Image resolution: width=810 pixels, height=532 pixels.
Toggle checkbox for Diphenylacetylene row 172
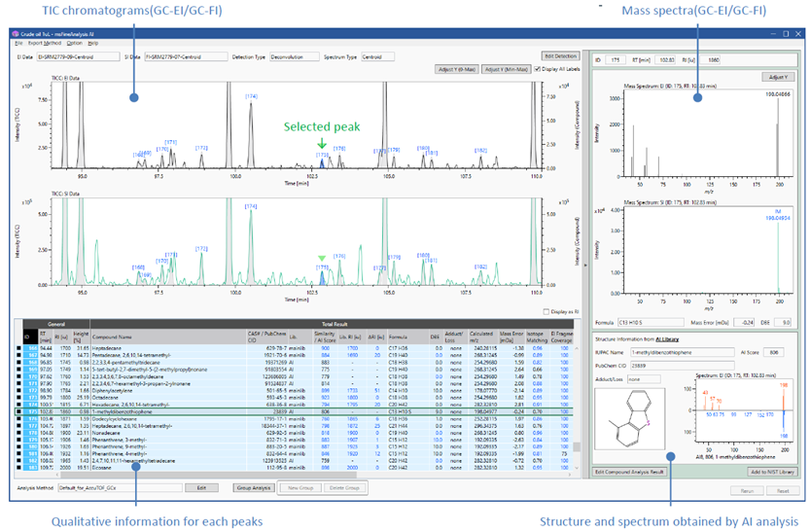(x=18, y=390)
